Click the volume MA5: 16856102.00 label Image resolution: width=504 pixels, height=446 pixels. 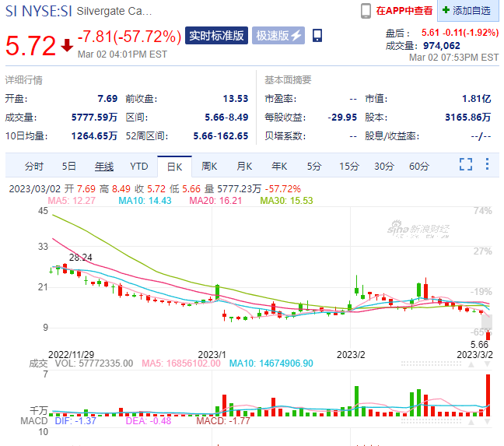[181, 363]
